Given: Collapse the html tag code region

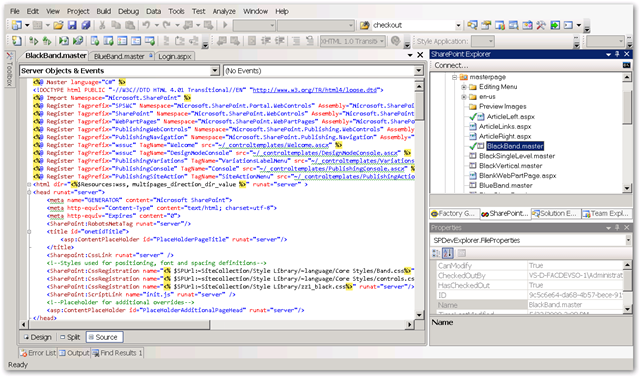Looking at the screenshot, I should (29, 184).
